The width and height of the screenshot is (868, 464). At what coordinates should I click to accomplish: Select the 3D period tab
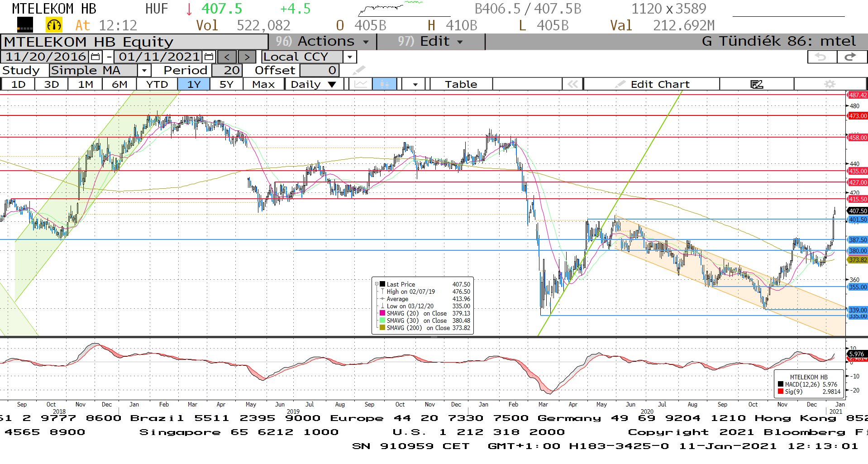(x=52, y=84)
